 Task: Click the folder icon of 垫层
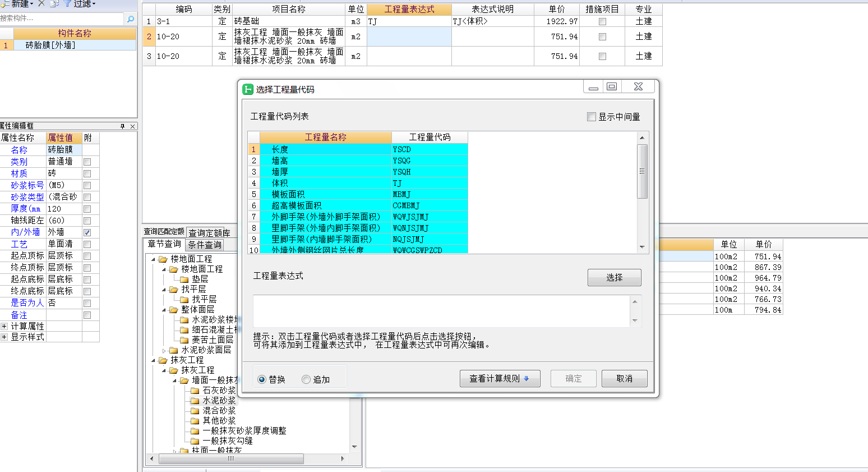[184, 279]
